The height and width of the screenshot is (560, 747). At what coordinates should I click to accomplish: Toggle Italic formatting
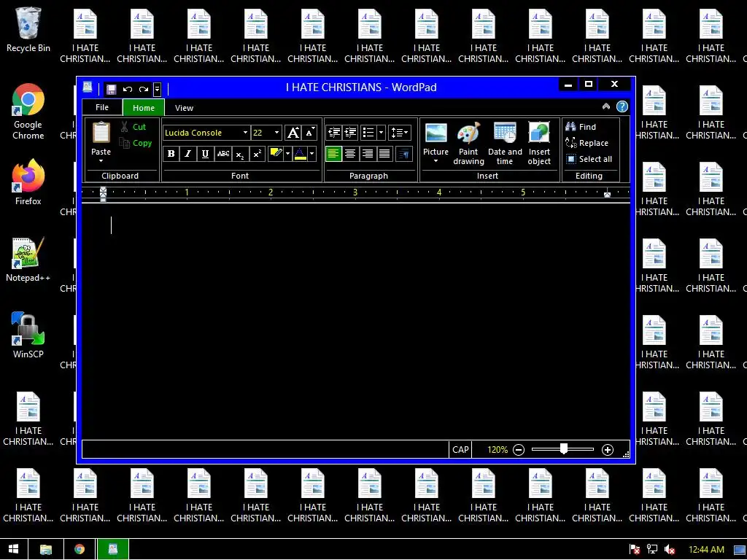point(187,154)
